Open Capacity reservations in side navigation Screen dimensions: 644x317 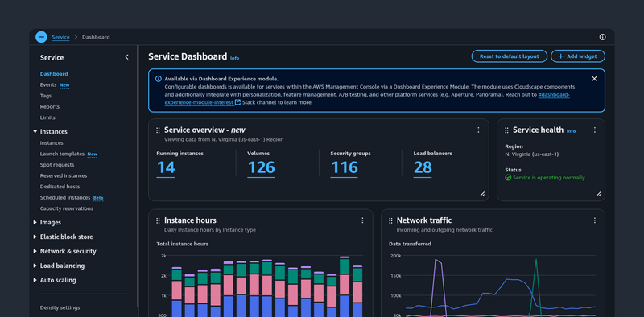67,208
